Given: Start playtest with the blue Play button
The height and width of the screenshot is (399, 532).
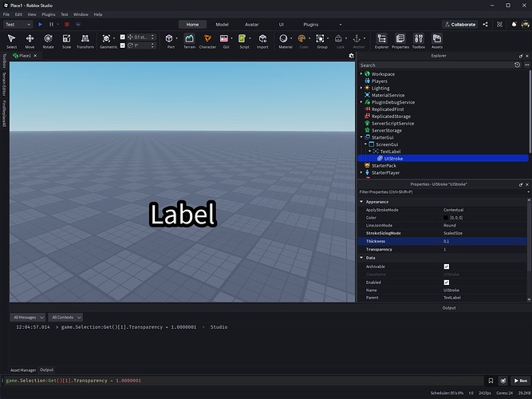Looking at the screenshot, I should tap(41, 25).
